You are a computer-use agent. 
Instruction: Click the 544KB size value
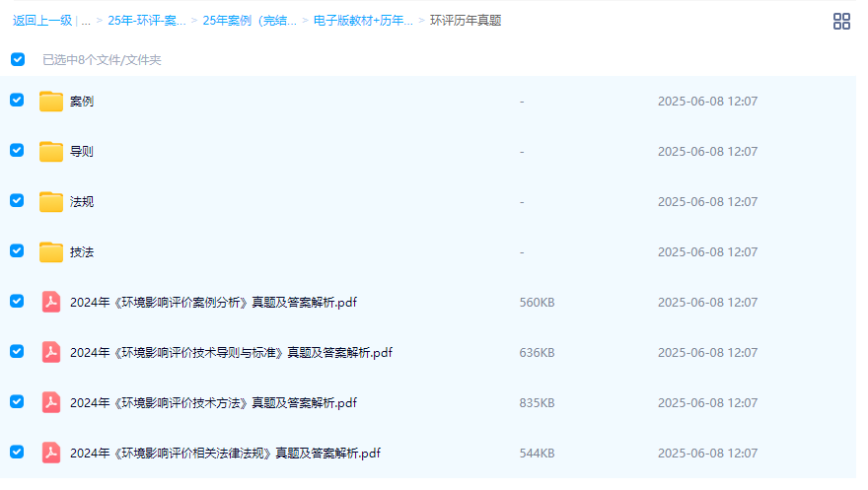pos(537,454)
